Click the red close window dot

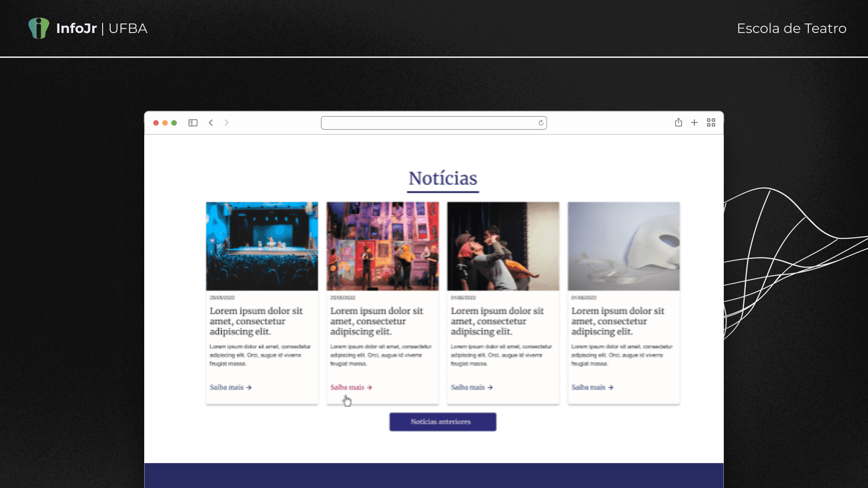[156, 123]
